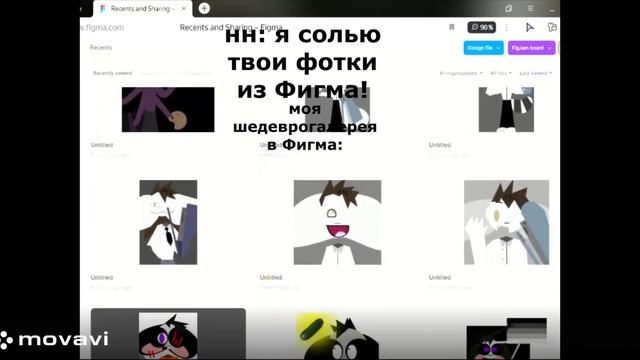The width and height of the screenshot is (640, 360).
Task: Click Untitled label under laughing face file
Action: (271, 277)
